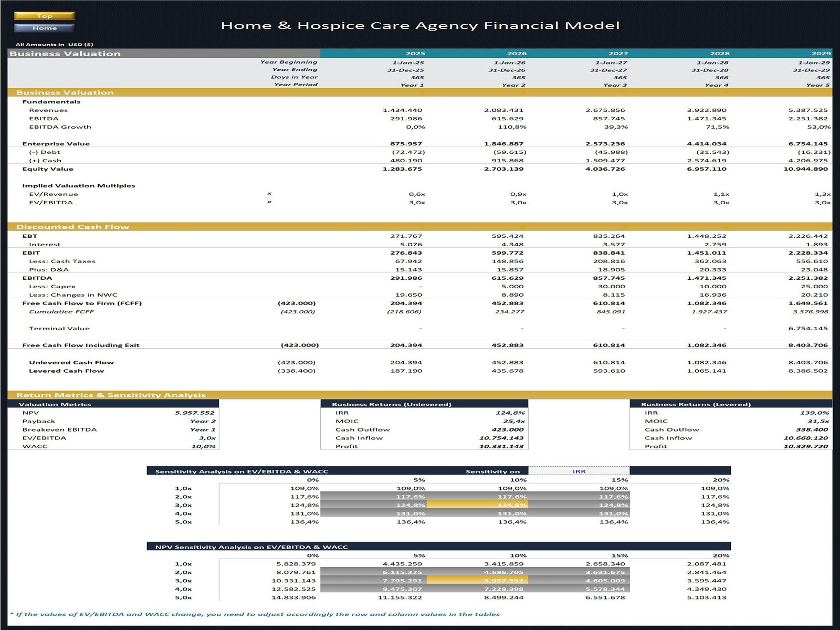Select the unlevered IRR 124,8% value
840x630 pixels.
[x=510, y=413]
